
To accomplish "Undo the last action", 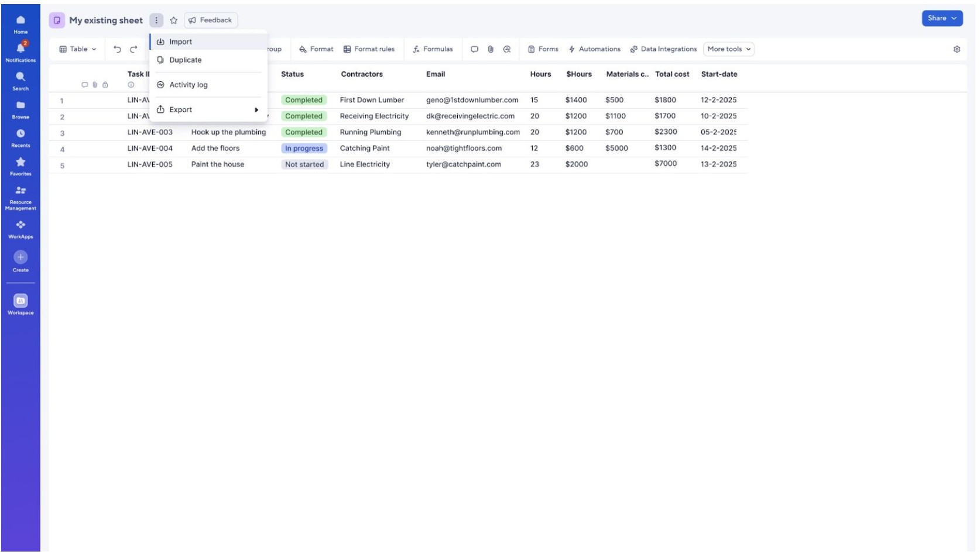I will coord(116,49).
